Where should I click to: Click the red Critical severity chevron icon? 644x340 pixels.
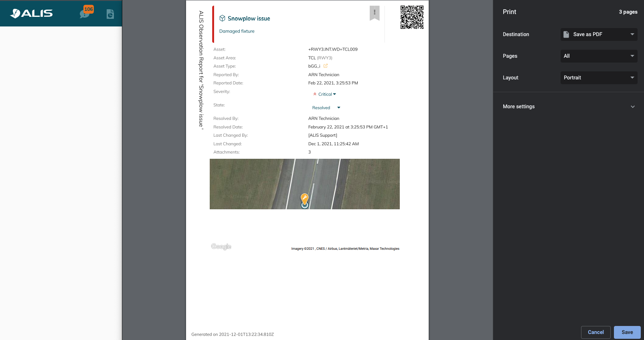pos(315,94)
